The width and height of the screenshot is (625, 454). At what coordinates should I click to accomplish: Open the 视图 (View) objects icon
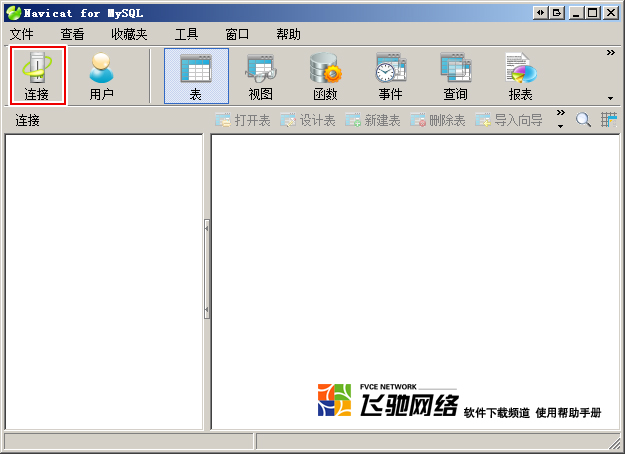[261, 76]
